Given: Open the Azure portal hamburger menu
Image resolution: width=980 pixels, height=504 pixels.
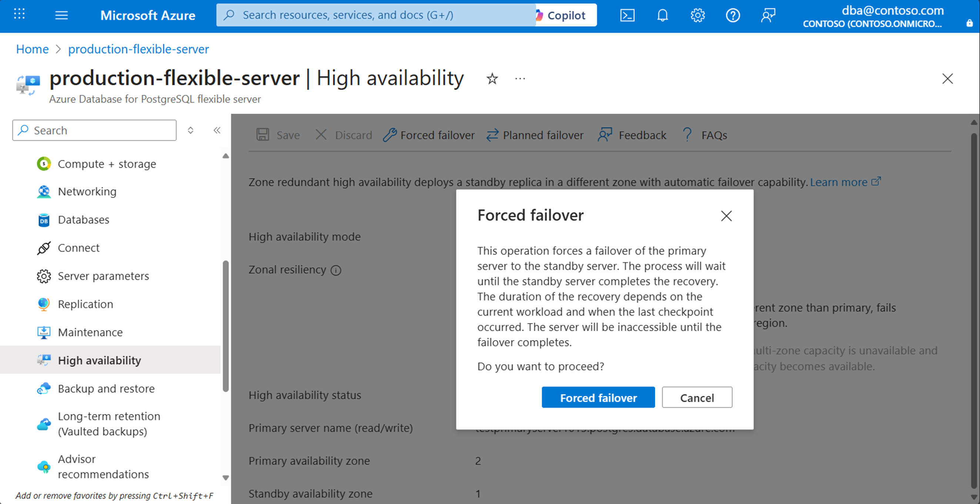Looking at the screenshot, I should coord(61,15).
